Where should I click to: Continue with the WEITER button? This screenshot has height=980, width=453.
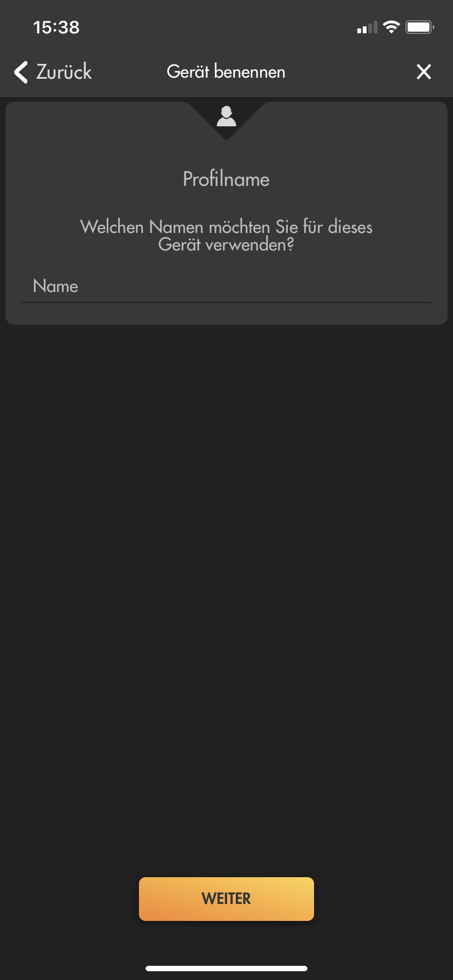click(226, 899)
